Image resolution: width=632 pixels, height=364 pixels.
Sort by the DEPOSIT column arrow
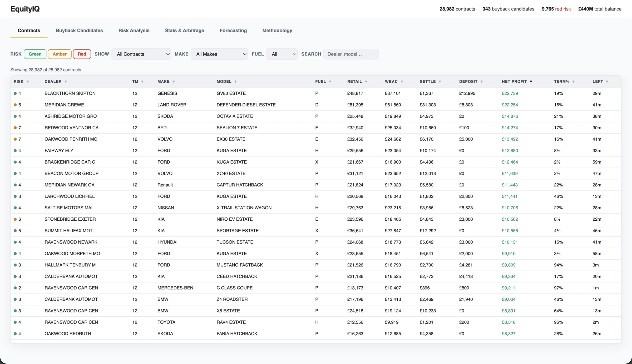coord(481,82)
